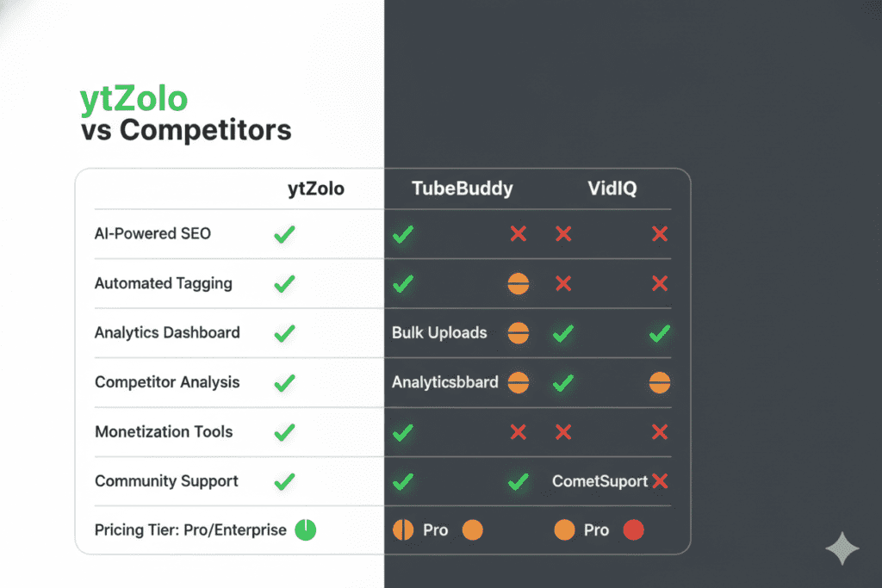Click the orange minus icon in Automated Tagging row

pos(519,283)
